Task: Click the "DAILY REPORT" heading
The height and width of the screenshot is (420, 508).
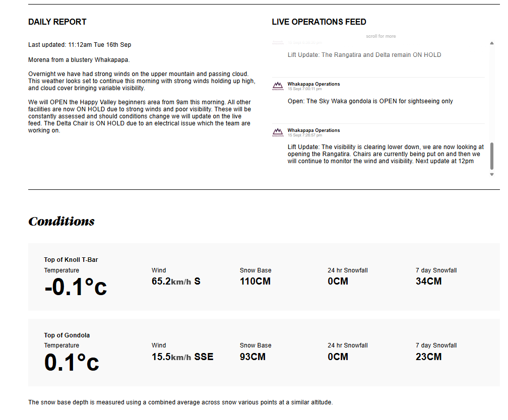Action: pyautogui.click(x=57, y=22)
